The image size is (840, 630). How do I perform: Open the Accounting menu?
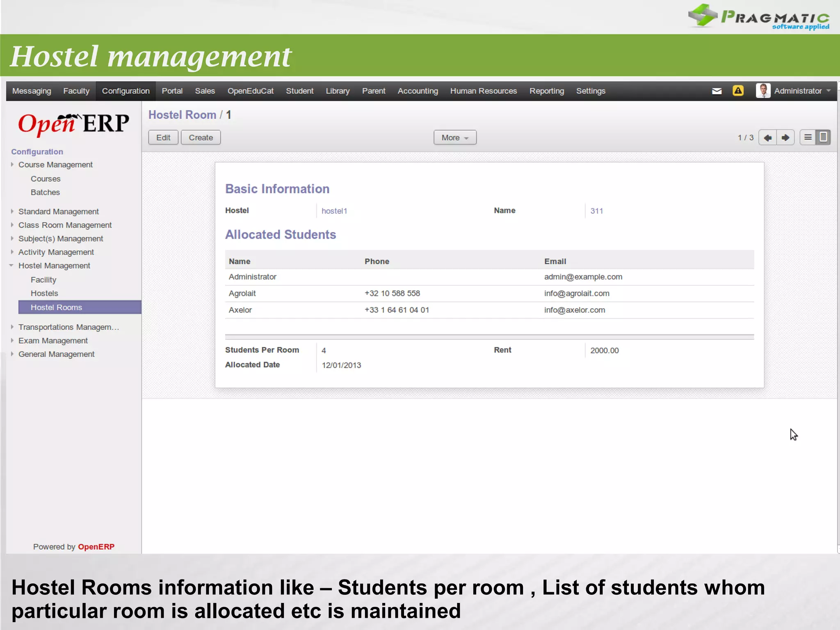(x=418, y=91)
